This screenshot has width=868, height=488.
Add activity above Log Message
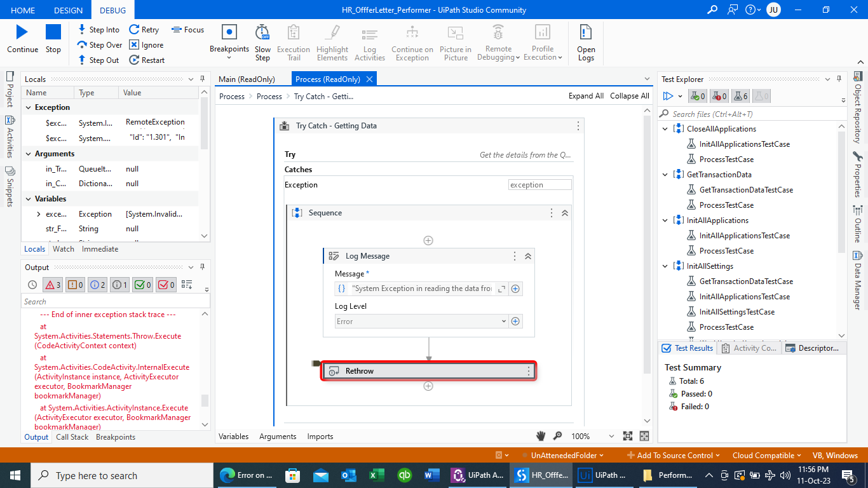[x=428, y=241]
